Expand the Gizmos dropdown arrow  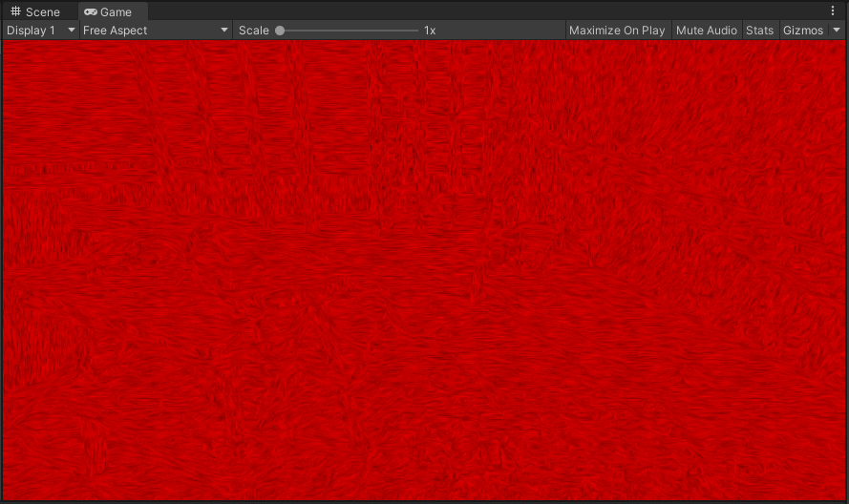click(x=837, y=31)
